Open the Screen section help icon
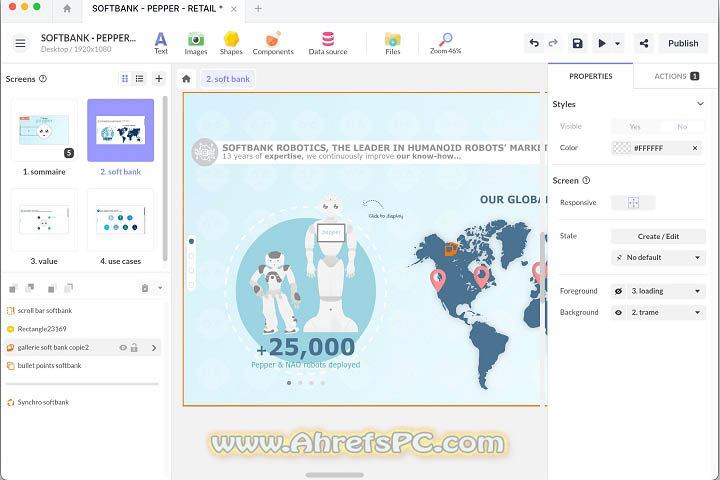The width and height of the screenshot is (720, 480). (586, 181)
